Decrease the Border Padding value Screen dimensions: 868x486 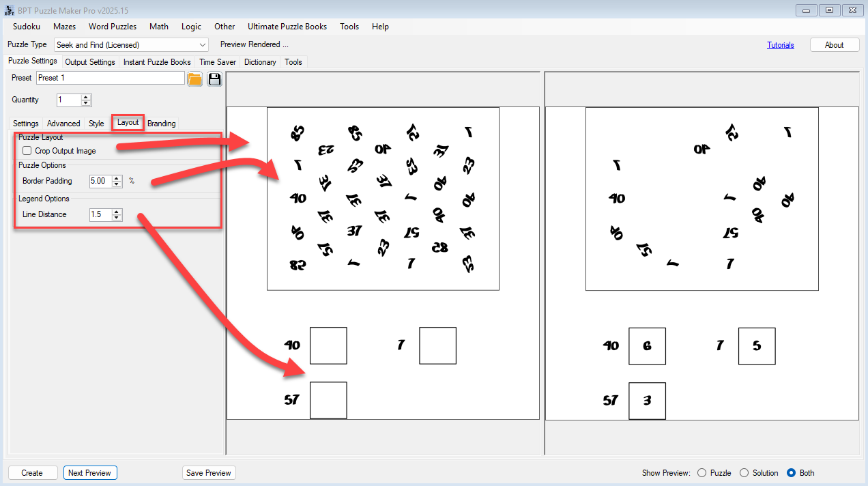(x=117, y=184)
